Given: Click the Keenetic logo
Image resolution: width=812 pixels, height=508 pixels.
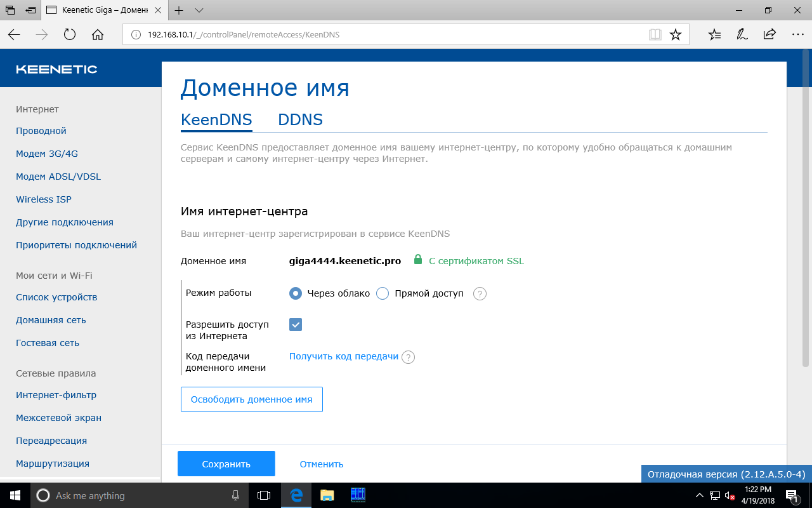Looking at the screenshot, I should coord(56,69).
